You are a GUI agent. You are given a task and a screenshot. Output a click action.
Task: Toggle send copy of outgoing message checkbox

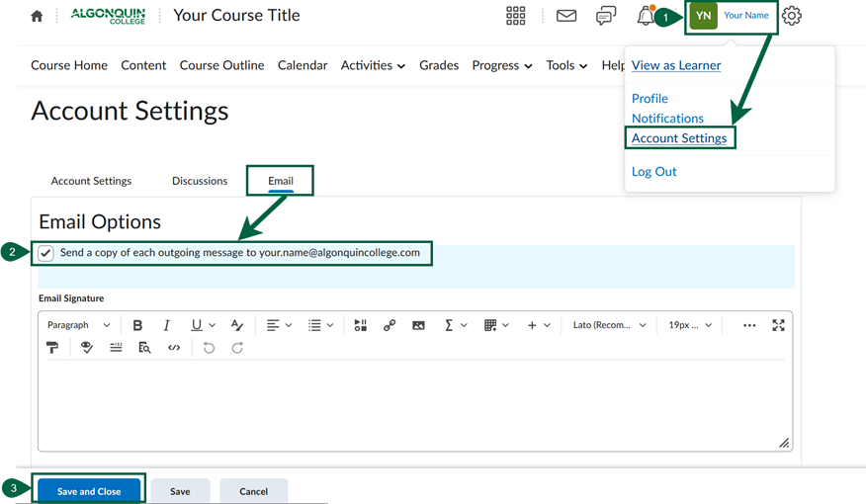click(x=46, y=254)
